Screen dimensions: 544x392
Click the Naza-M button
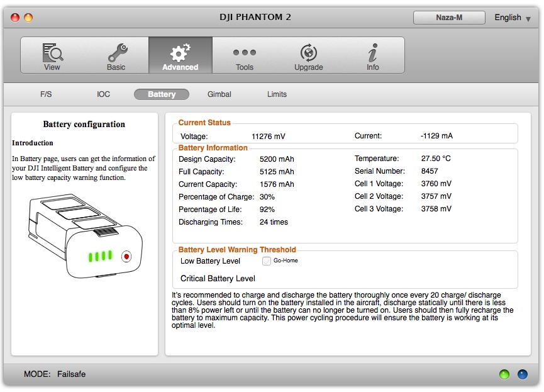click(449, 18)
